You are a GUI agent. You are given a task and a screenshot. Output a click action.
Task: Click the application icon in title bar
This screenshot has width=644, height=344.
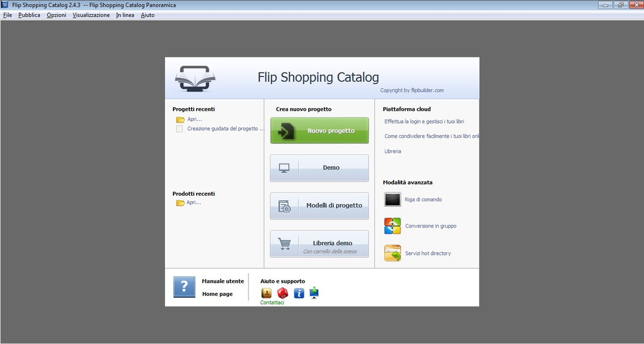(5, 5)
